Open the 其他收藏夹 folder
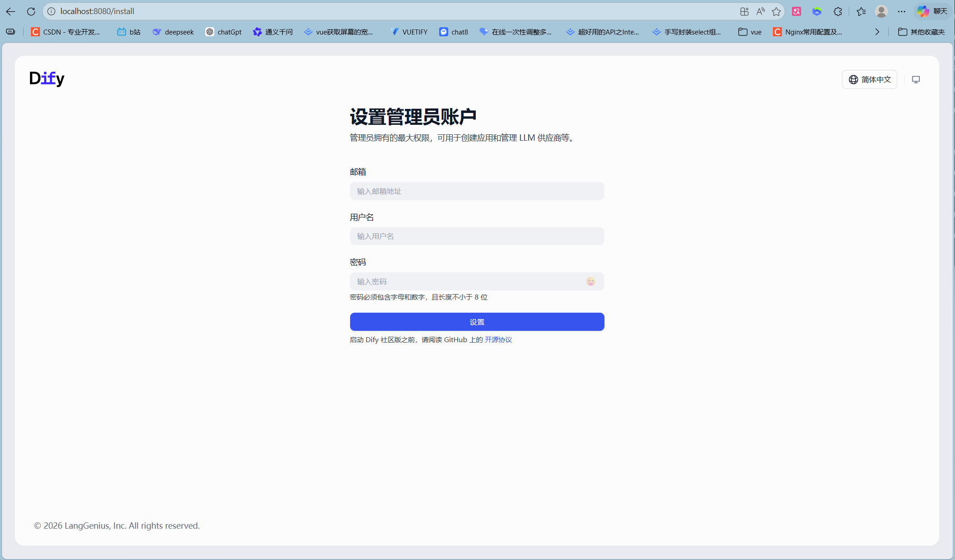 click(922, 32)
